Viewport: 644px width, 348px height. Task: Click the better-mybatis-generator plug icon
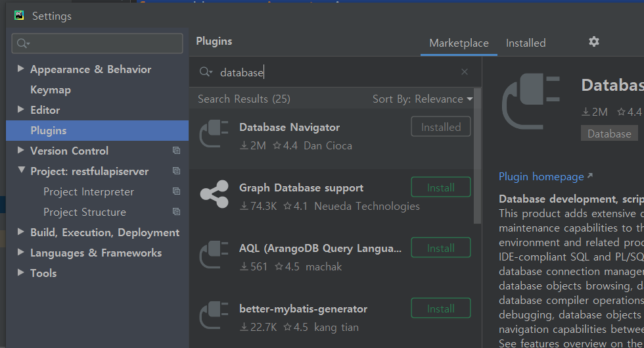[x=214, y=315]
